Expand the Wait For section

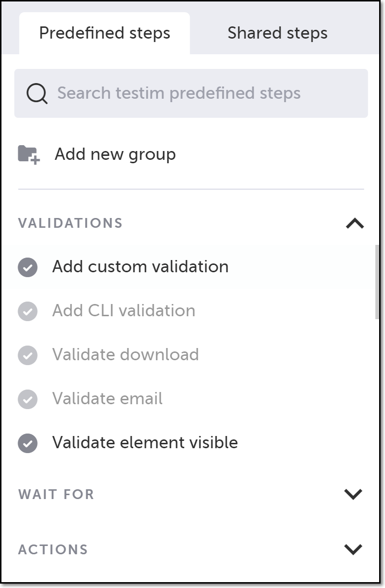353,494
